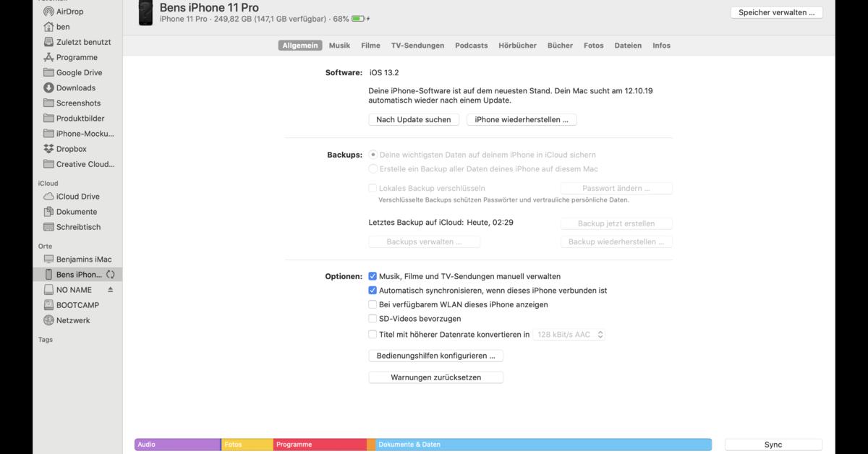Select the Allgemein tab
This screenshot has width=868, height=454.
(x=300, y=46)
